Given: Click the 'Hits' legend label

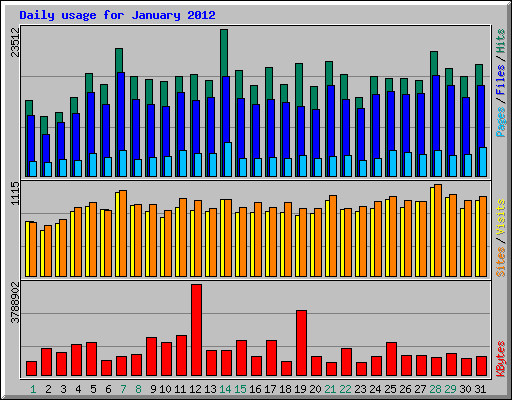Looking at the screenshot, I should 501,41.
